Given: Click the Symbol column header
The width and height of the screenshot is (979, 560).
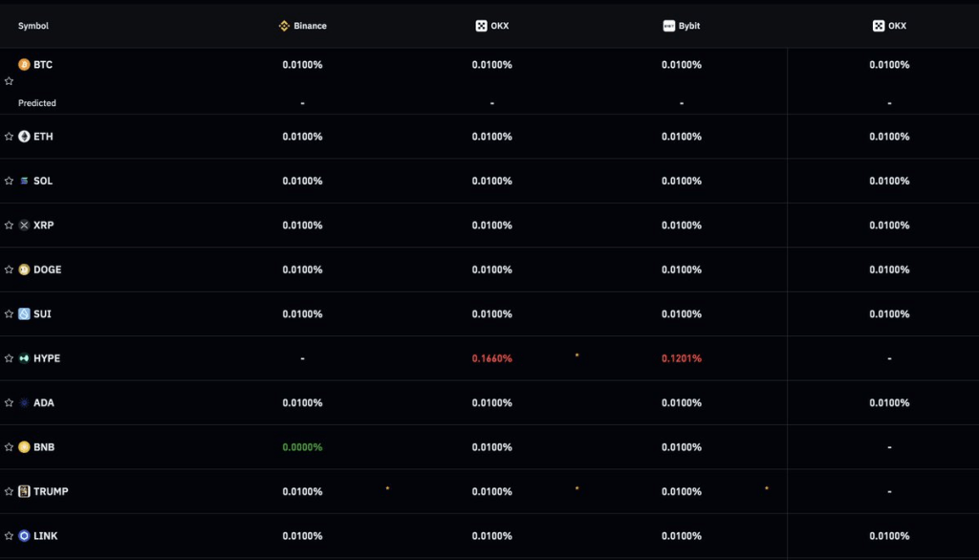Looking at the screenshot, I should pyautogui.click(x=33, y=26).
